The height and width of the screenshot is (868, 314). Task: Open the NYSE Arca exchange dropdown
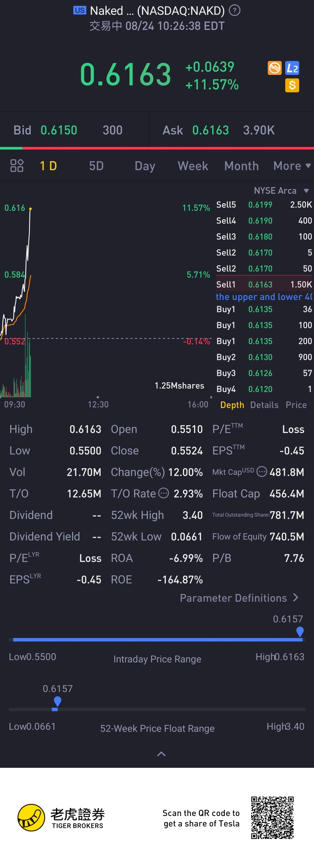(x=281, y=191)
